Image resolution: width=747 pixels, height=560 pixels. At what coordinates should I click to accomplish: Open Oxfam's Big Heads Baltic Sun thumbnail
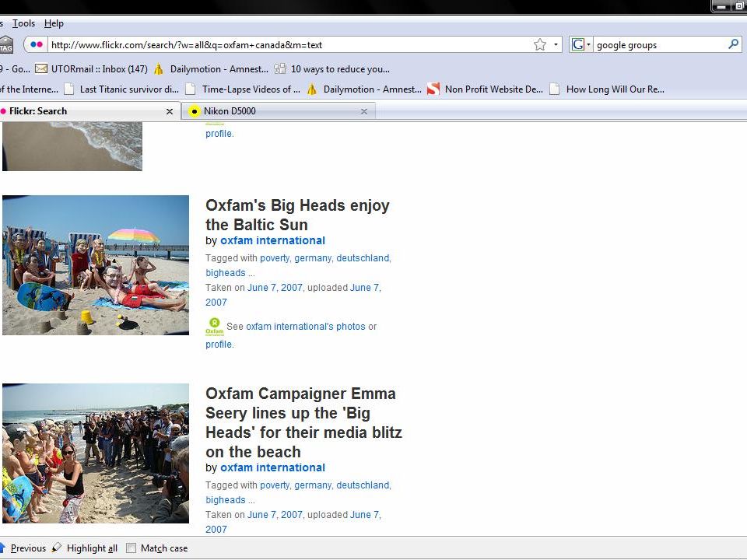tap(96, 265)
